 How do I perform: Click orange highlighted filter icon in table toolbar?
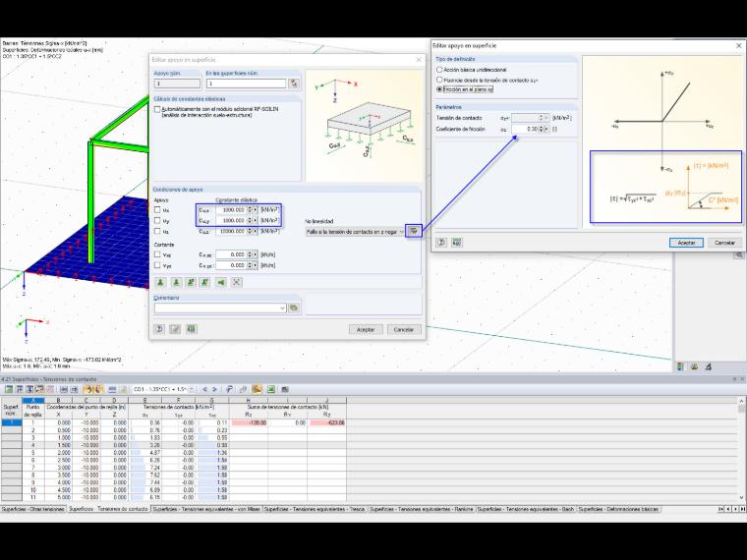(257, 389)
